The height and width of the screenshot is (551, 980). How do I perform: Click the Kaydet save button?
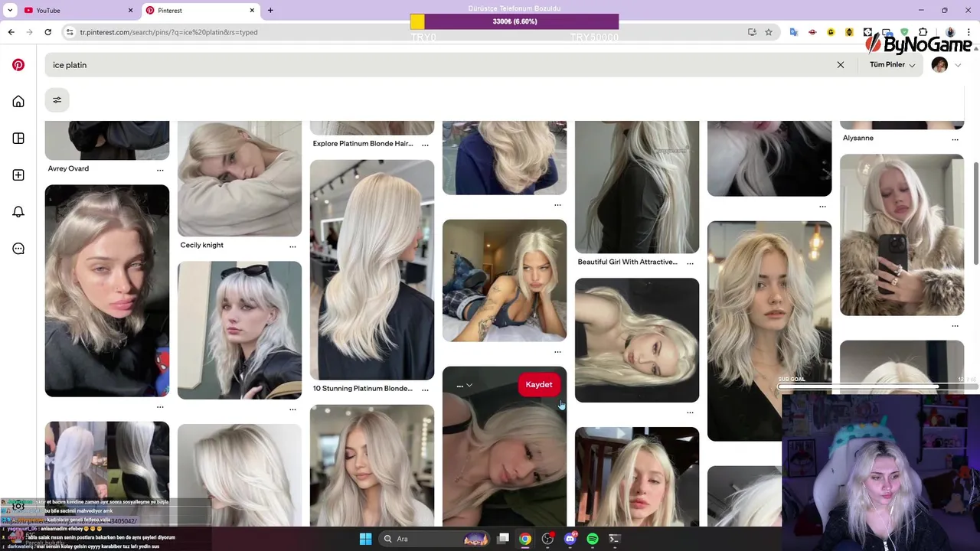(x=539, y=385)
